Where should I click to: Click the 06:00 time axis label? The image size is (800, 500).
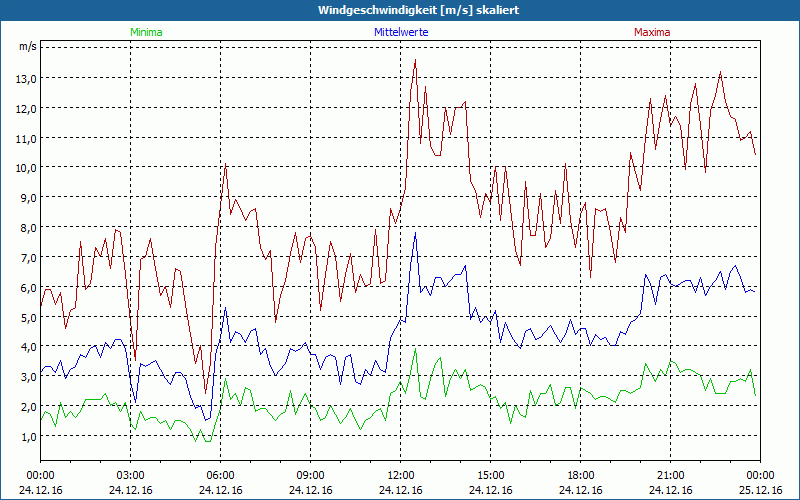click(x=220, y=476)
